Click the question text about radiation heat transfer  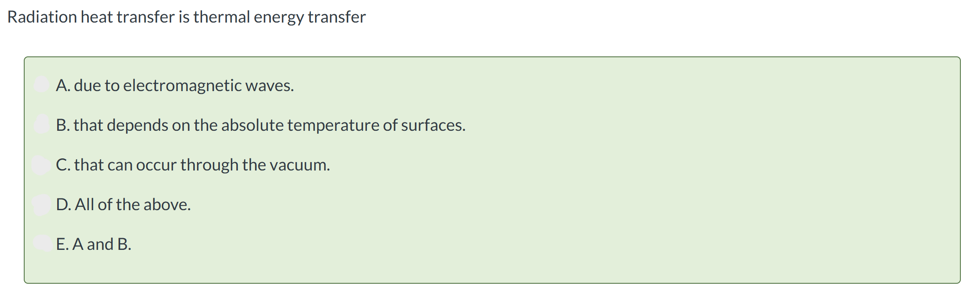pyautogui.click(x=187, y=17)
